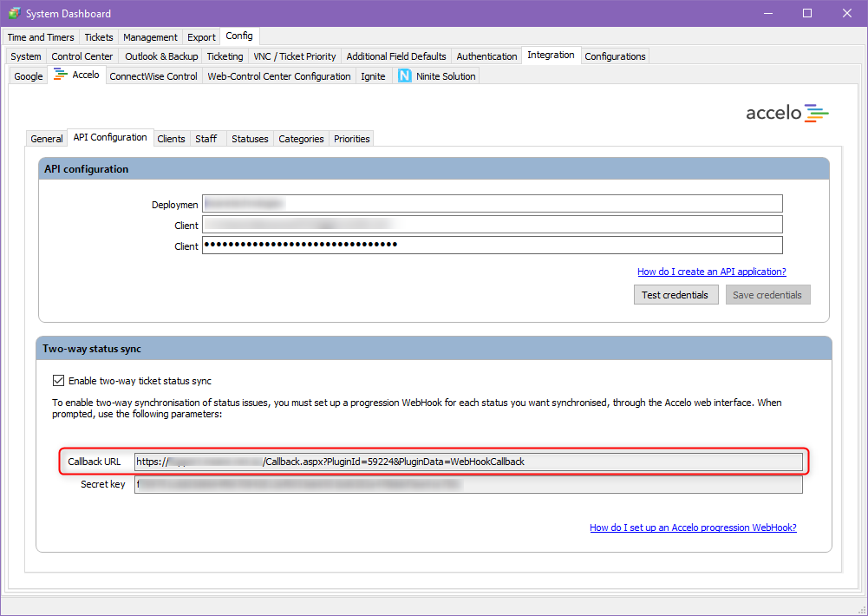Click the Callback URL text field
The width and height of the screenshot is (868, 616).
point(468,462)
